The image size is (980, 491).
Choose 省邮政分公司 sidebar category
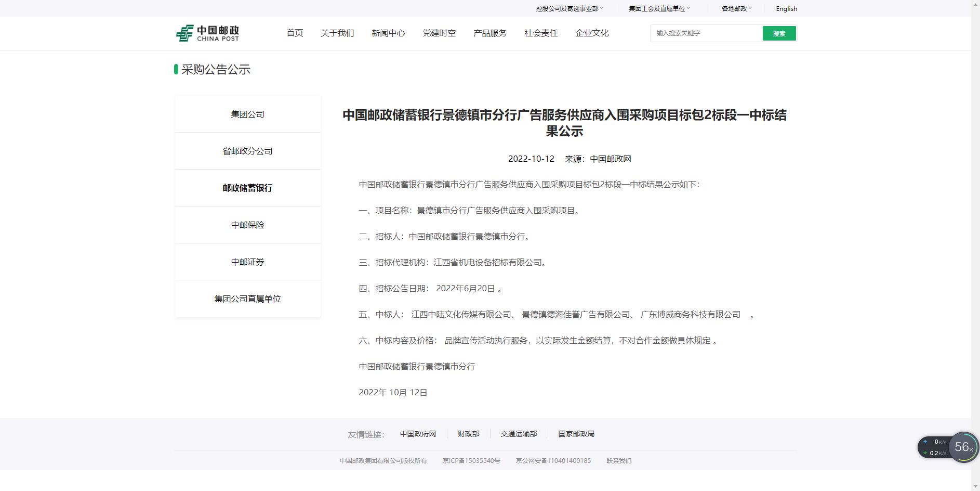pos(248,151)
